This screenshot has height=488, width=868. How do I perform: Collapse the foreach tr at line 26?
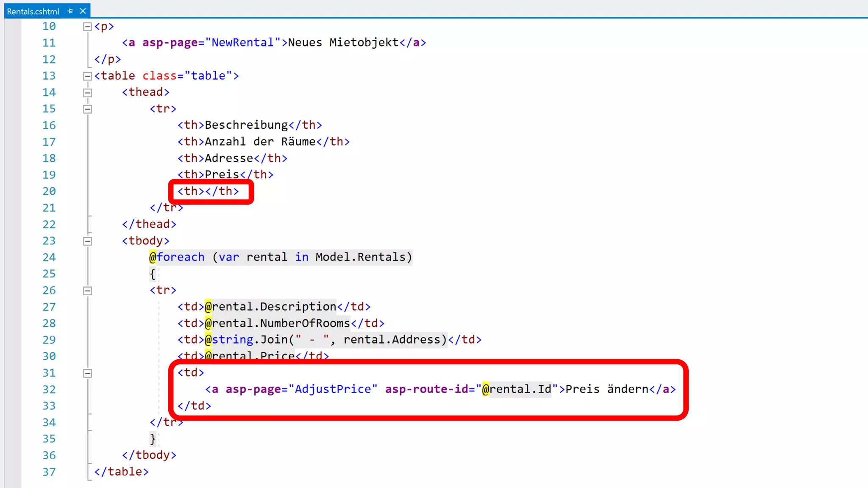point(87,291)
